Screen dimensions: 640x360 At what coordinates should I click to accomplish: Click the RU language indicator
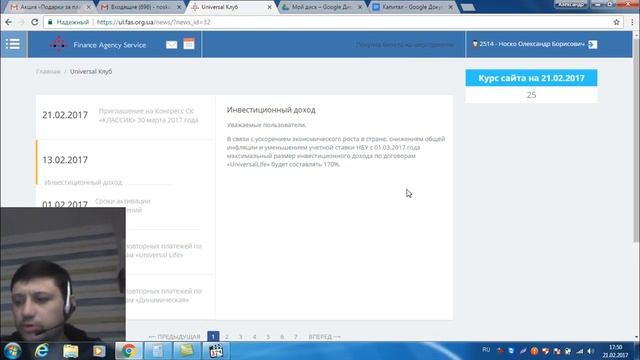486,350
